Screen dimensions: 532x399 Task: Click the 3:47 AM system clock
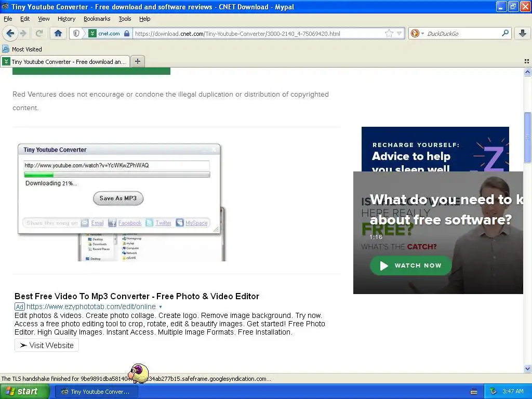pyautogui.click(x=513, y=392)
